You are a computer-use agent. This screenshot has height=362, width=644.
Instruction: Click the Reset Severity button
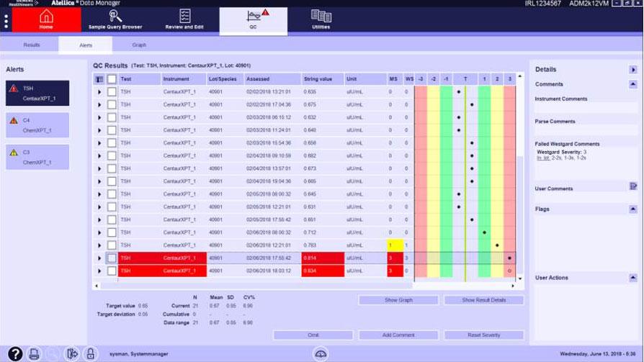pyautogui.click(x=483, y=335)
